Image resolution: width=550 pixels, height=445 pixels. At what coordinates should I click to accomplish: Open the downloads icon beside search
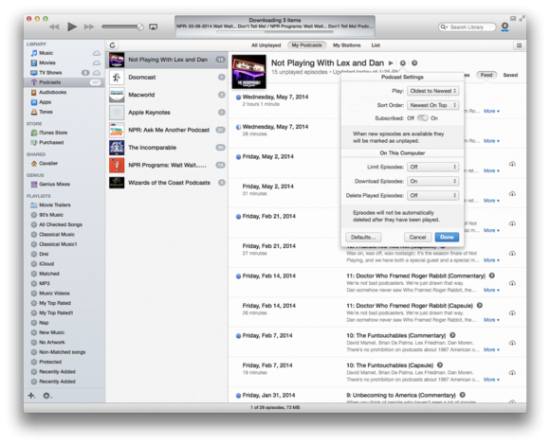tap(505, 27)
